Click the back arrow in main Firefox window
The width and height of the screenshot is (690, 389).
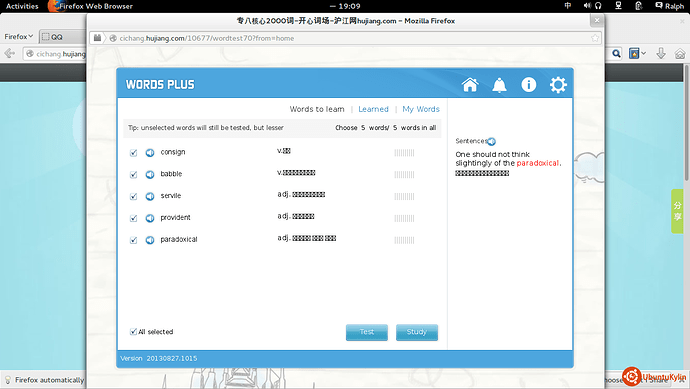point(9,54)
